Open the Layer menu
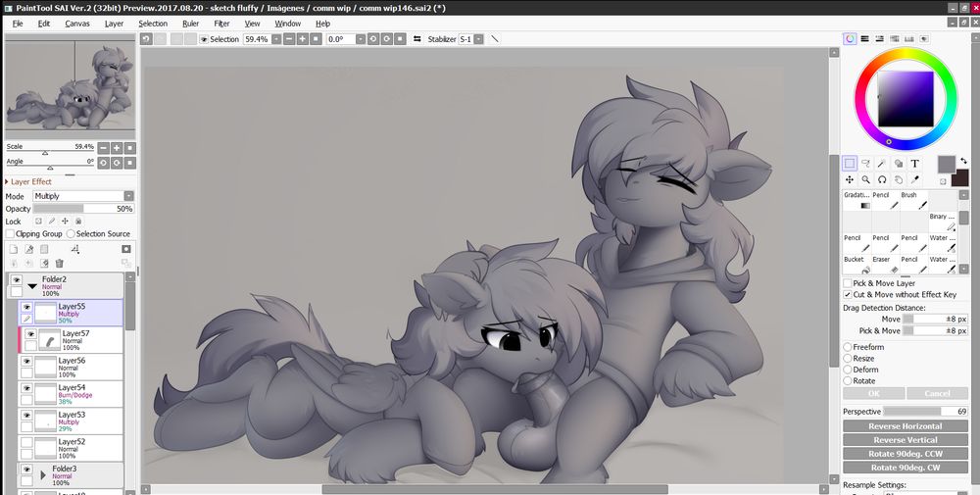980x495 pixels. click(x=114, y=24)
